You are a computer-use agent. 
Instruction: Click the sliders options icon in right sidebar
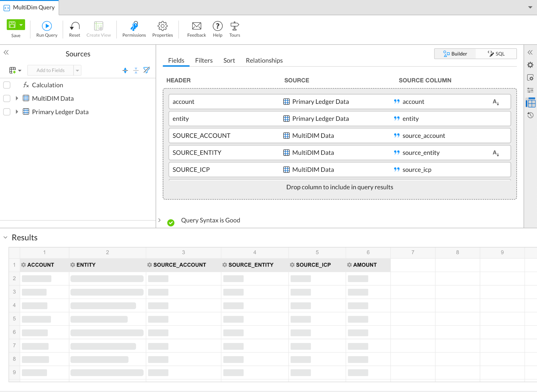pyautogui.click(x=530, y=90)
